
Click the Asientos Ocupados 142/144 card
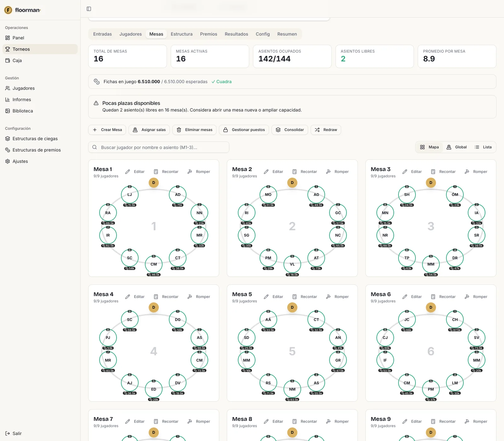(292, 56)
